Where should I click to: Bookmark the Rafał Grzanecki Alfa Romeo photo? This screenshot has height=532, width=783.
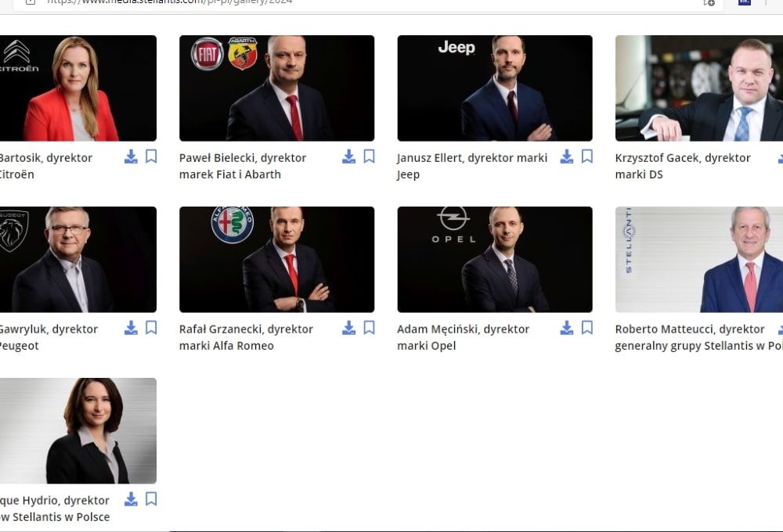pos(369,329)
